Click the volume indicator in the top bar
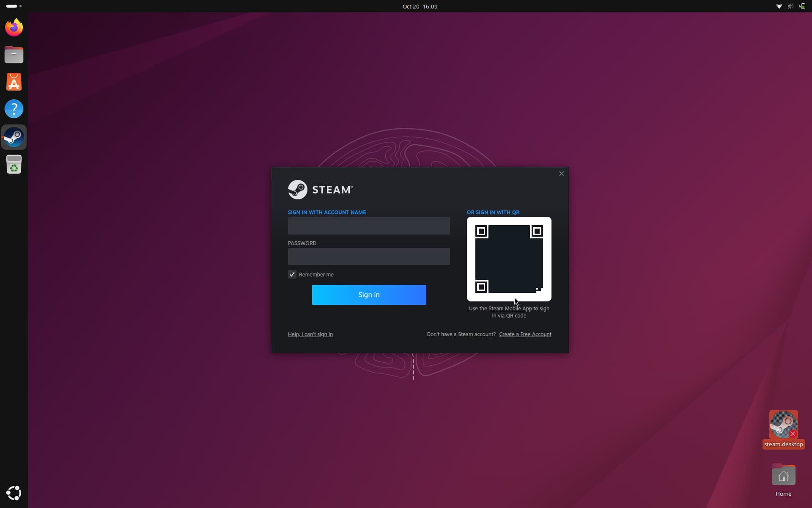This screenshot has width=812, height=508. point(790,6)
